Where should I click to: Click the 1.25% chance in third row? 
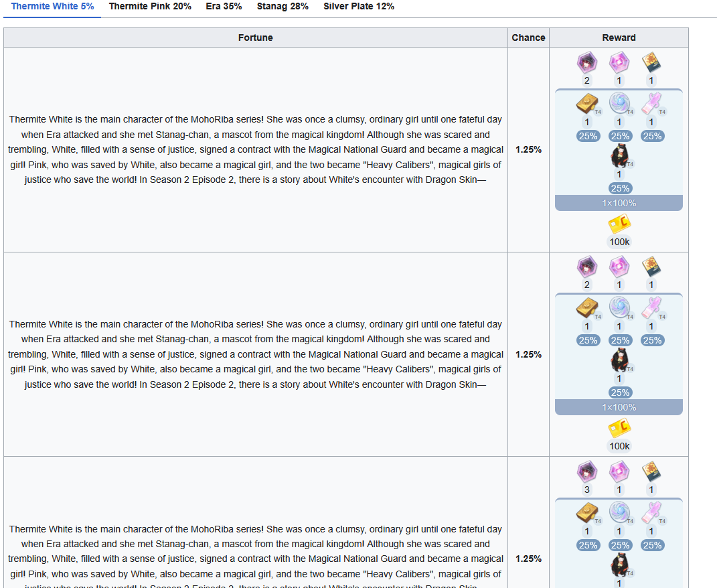point(528,559)
